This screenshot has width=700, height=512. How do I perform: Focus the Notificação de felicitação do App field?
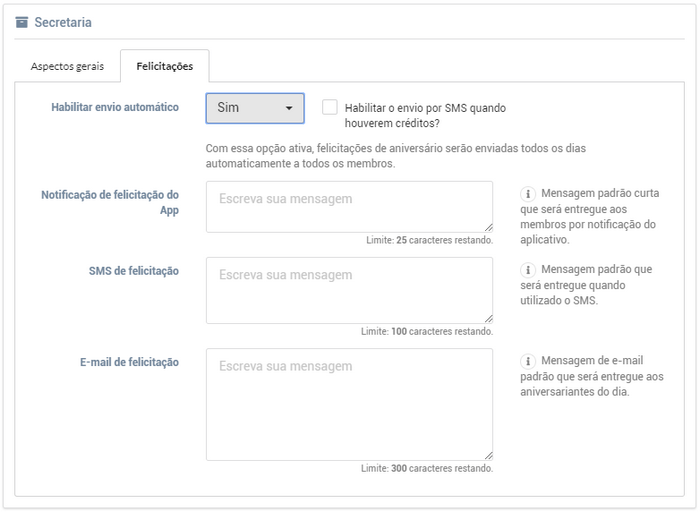pos(349,207)
